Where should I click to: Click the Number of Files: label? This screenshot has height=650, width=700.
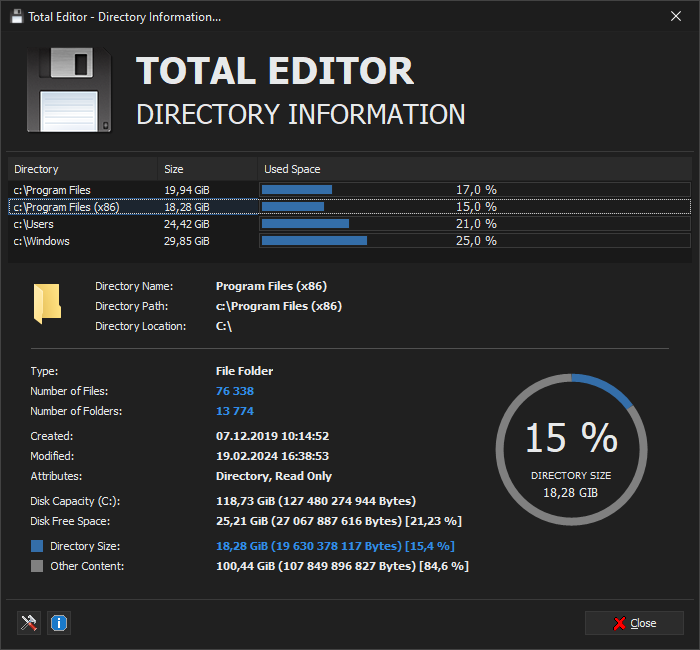[x=69, y=391]
